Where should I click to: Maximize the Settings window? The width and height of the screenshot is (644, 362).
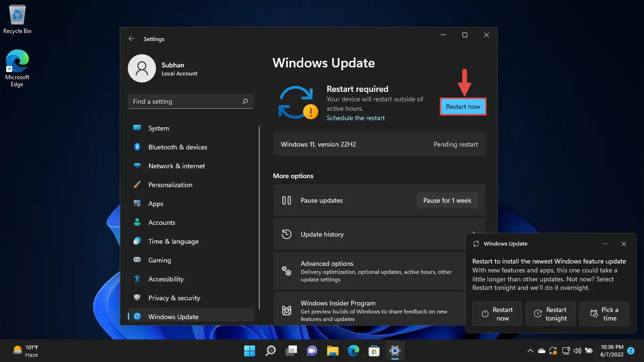click(464, 35)
